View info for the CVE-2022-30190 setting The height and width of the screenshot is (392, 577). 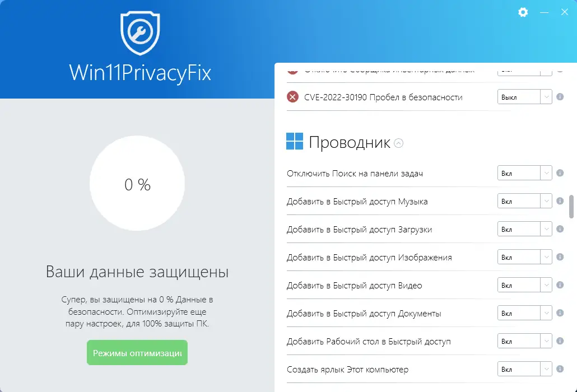point(560,97)
